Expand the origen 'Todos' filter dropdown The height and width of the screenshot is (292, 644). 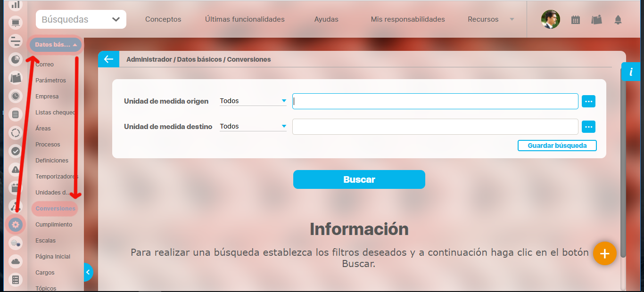click(x=253, y=101)
